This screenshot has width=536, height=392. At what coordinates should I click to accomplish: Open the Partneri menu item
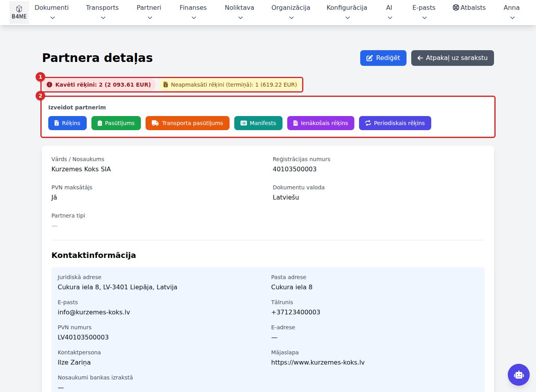pos(149,12)
